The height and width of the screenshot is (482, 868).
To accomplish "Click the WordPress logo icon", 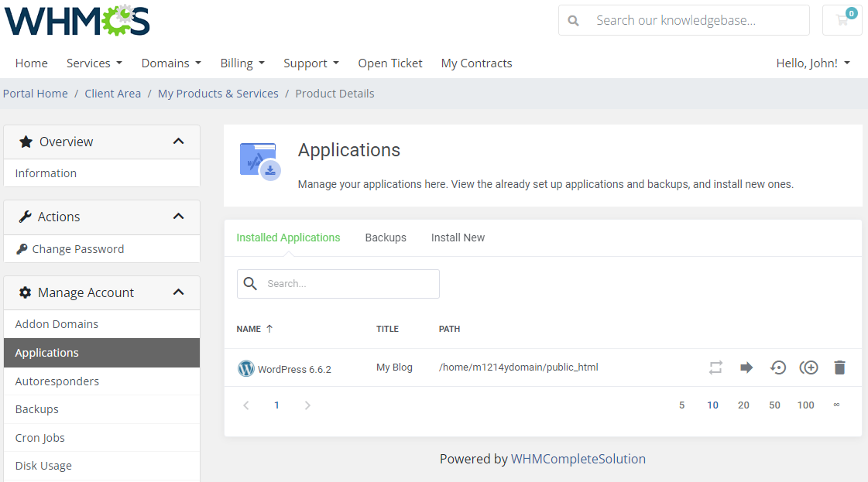I will [245, 368].
